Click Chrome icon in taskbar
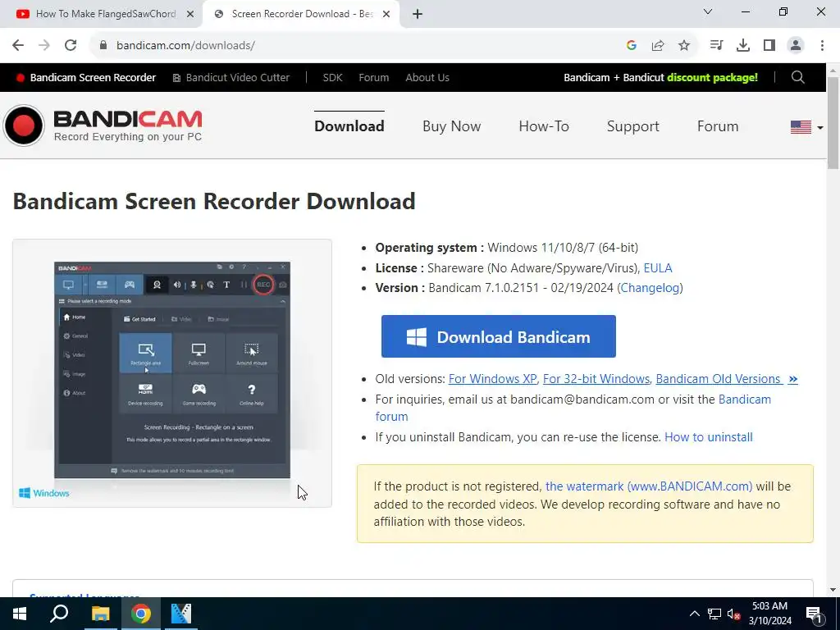This screenshot has width=840, height=630. pyautogui.click(x=141, y=614)
